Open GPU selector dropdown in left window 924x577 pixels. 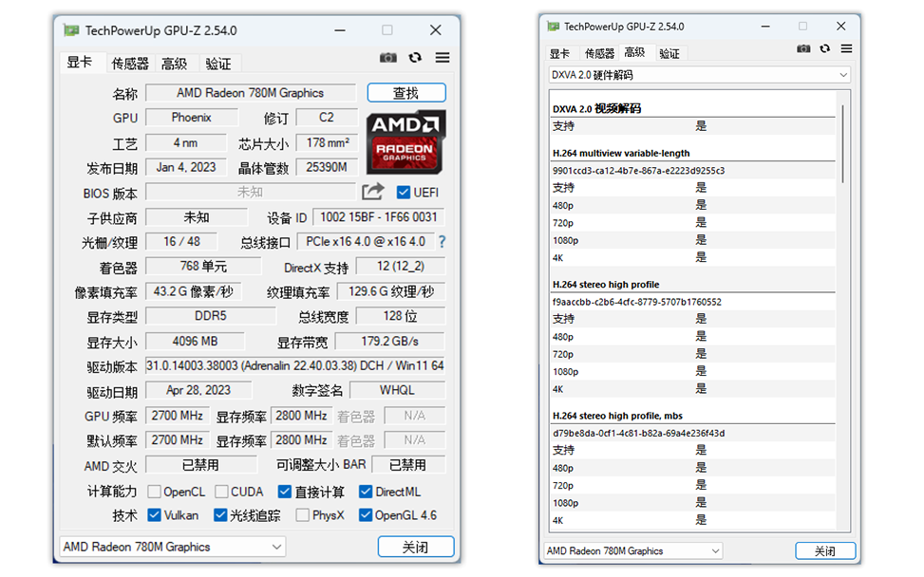click(x=173, y=547)
